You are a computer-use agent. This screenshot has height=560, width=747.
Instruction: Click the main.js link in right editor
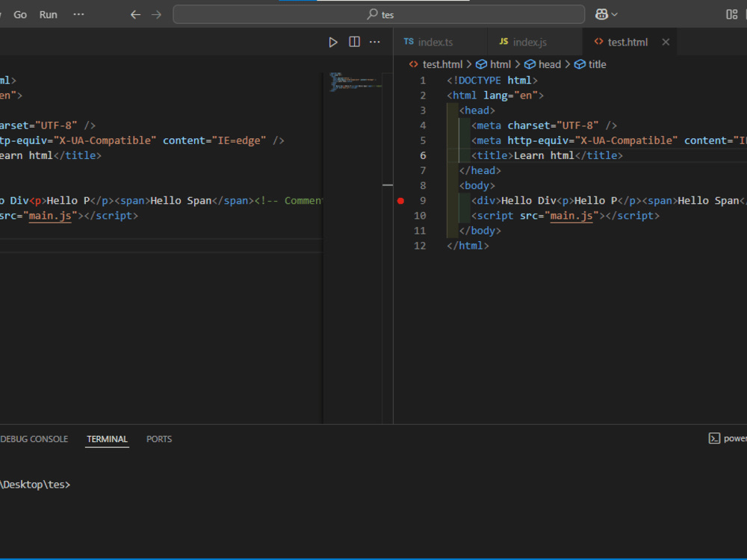click(571, 216)
